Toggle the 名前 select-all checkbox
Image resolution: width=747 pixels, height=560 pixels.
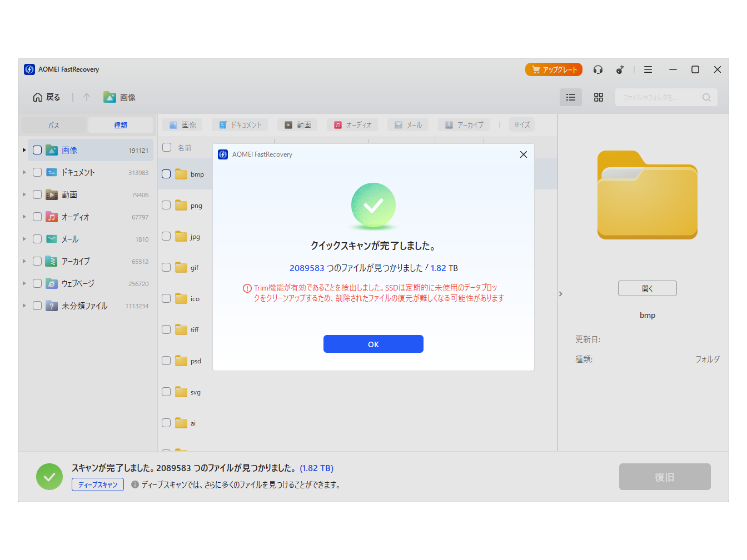[166, 147]
